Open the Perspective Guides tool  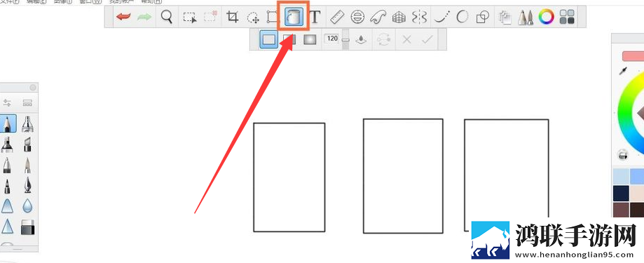pos(399,17)
